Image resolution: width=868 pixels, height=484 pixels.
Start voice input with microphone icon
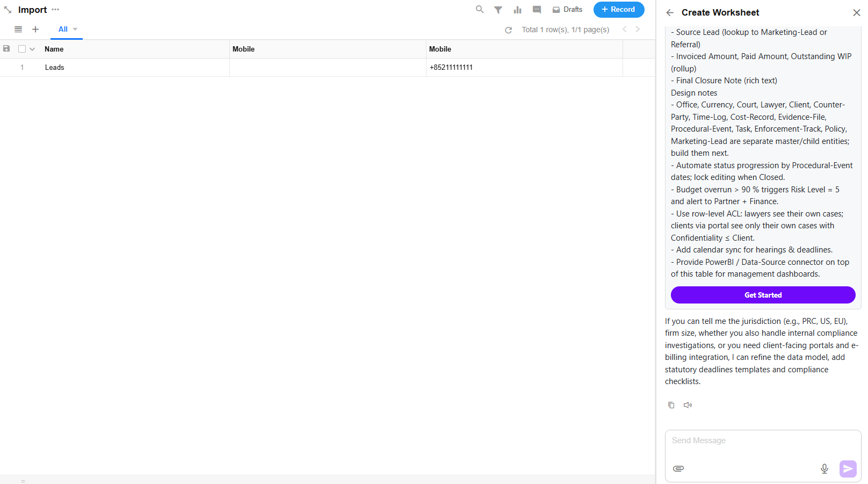point(824,468)
